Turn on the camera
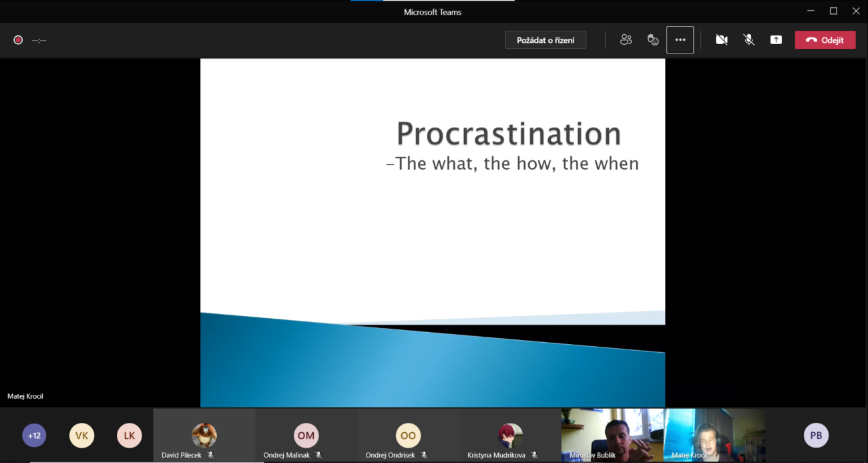The width and height of the screenshot is (868, 463). 721,40
